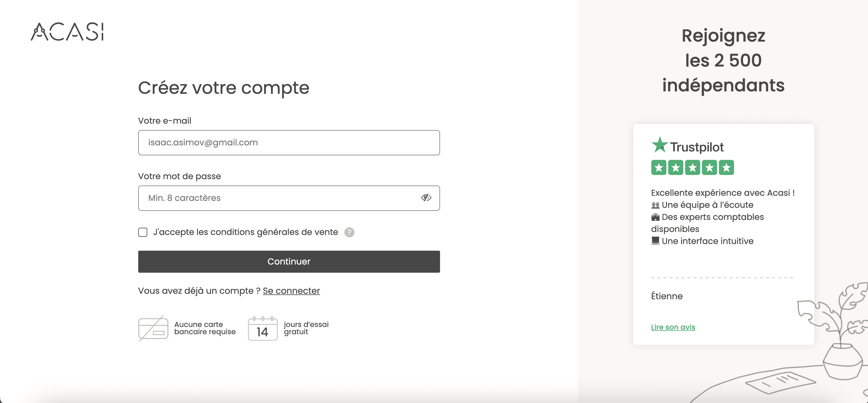Viewport: 868px width, 403px height.
Task: Click the Continuer button
Action: (x=289, y=262)
